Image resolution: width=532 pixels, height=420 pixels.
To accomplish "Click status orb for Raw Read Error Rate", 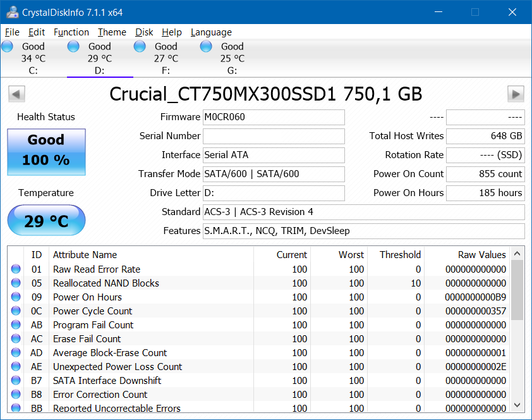I will point(16,269).
